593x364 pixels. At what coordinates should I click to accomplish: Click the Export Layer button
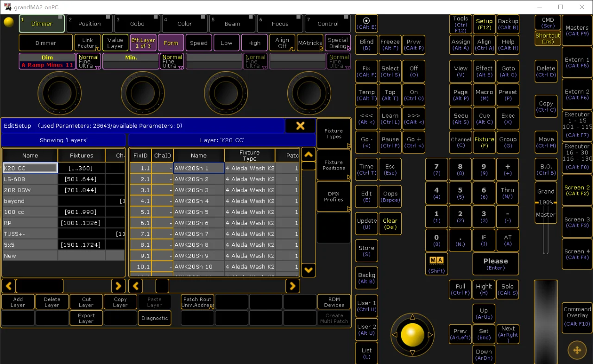[x=86, y=318]
